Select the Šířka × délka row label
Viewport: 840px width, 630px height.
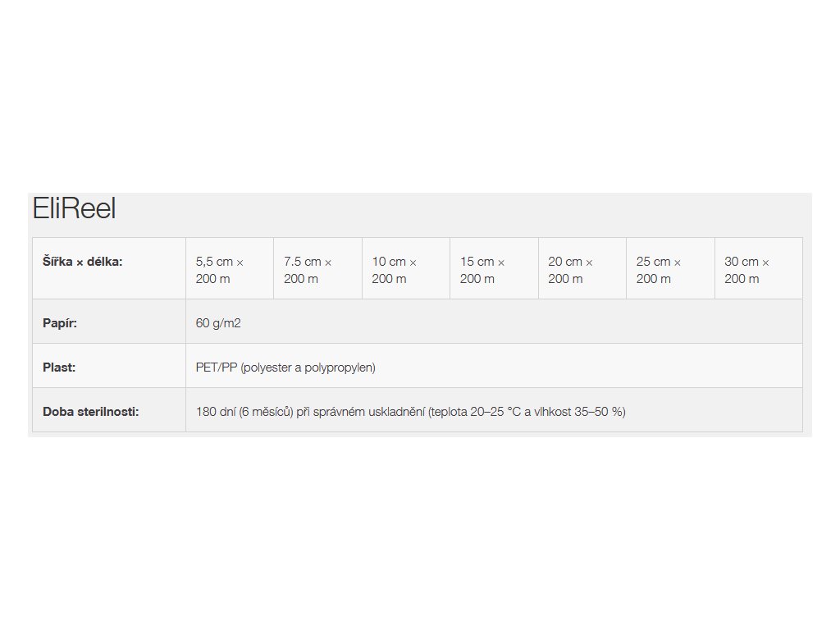click(83, 262)
